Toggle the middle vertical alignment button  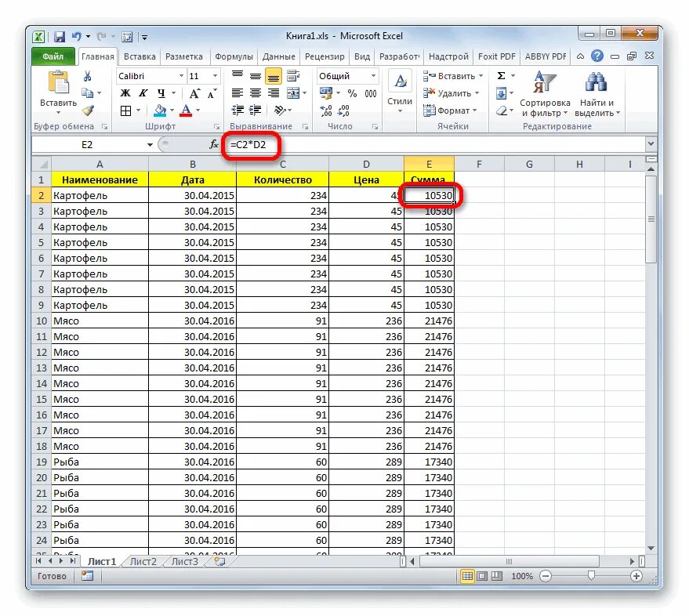(x=256, y=76)
